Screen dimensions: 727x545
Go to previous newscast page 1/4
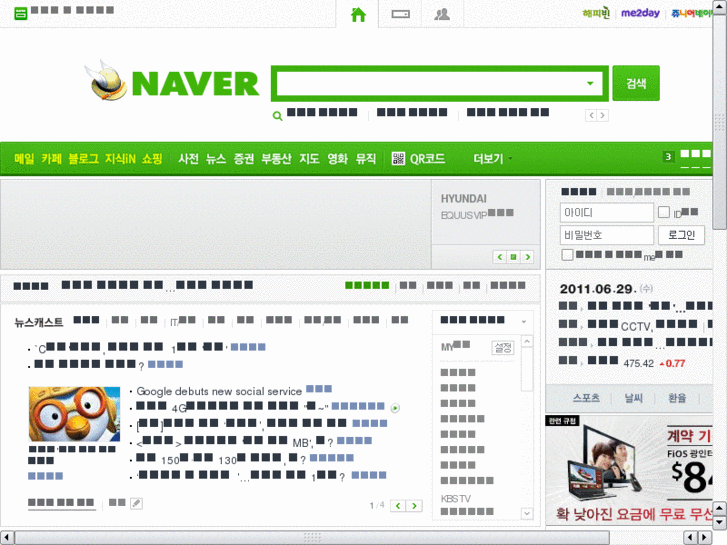398,506
